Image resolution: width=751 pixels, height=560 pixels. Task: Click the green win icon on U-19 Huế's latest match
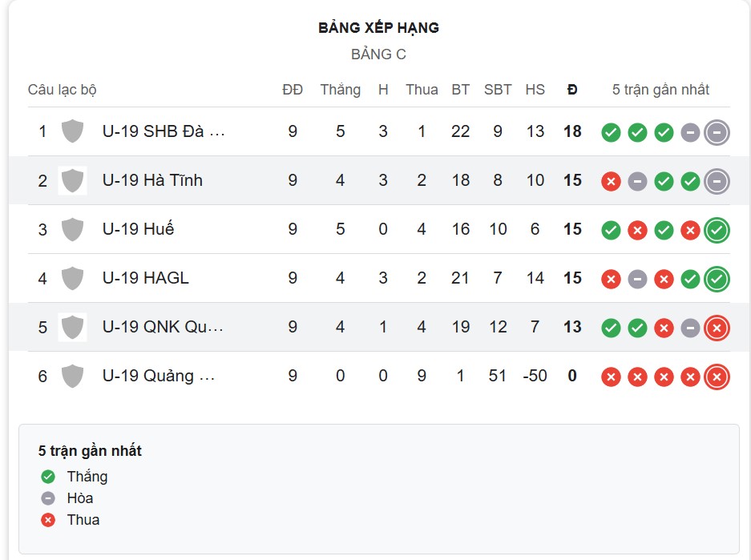coord(716,230)
